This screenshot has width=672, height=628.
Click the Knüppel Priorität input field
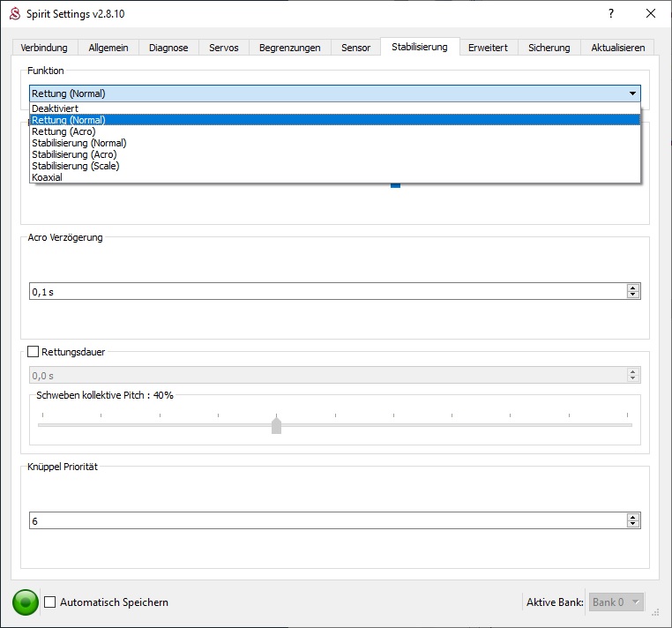pos(326,520)
